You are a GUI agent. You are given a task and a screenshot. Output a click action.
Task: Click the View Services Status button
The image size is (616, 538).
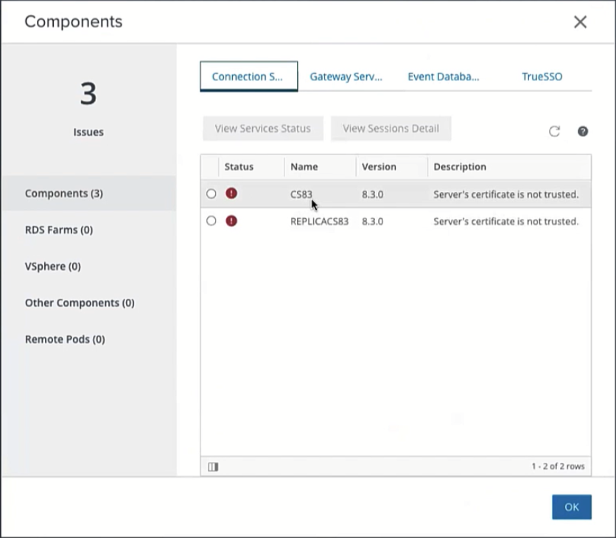click(262, 128)
